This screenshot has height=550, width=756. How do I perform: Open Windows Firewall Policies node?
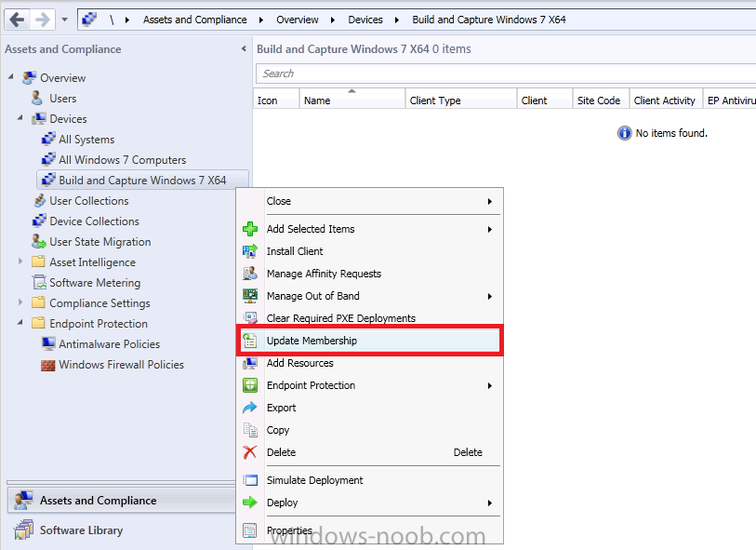(122, 365)
